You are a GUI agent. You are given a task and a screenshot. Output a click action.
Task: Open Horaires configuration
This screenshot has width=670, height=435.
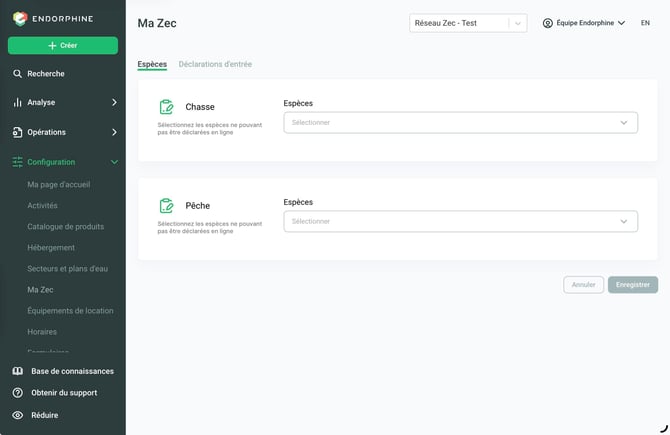point(42,332)
